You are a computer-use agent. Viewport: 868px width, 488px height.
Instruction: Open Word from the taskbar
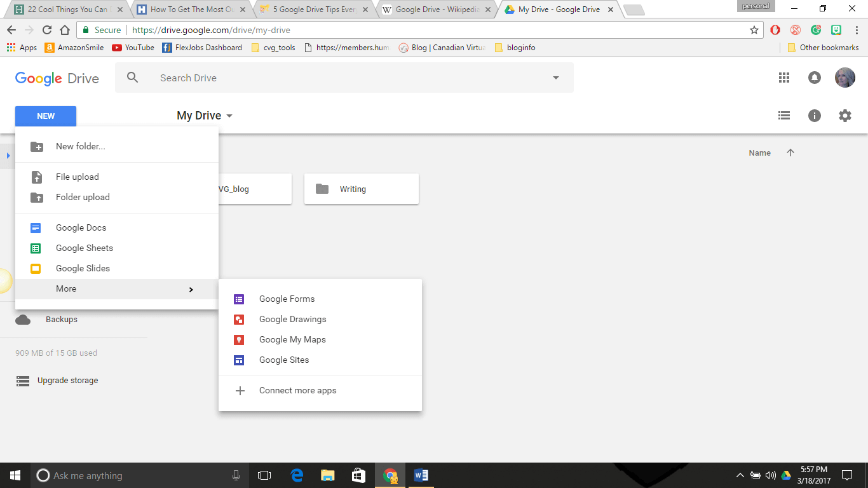click(421, 475)
